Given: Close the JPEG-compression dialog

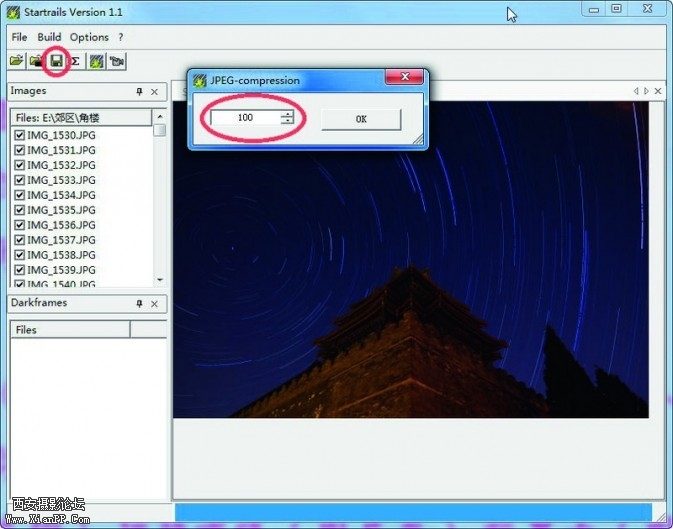Looking at the screenshot, I should [405, 79].
